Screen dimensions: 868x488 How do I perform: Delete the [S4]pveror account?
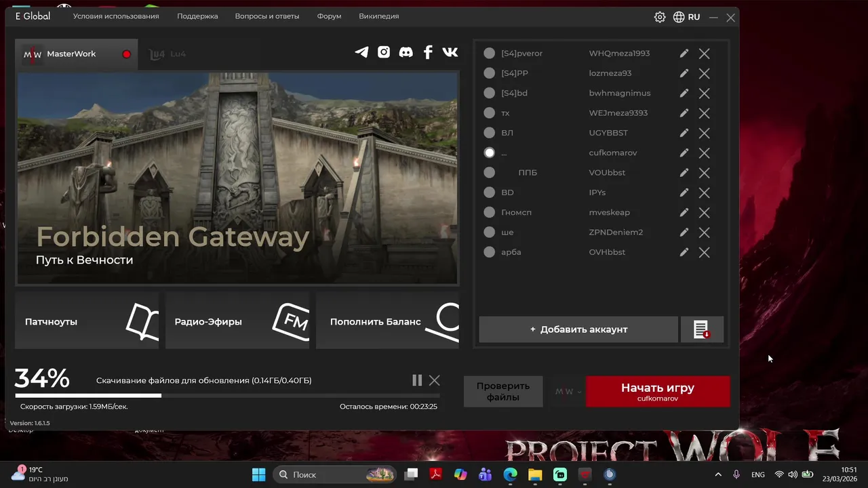coord(705,54)
